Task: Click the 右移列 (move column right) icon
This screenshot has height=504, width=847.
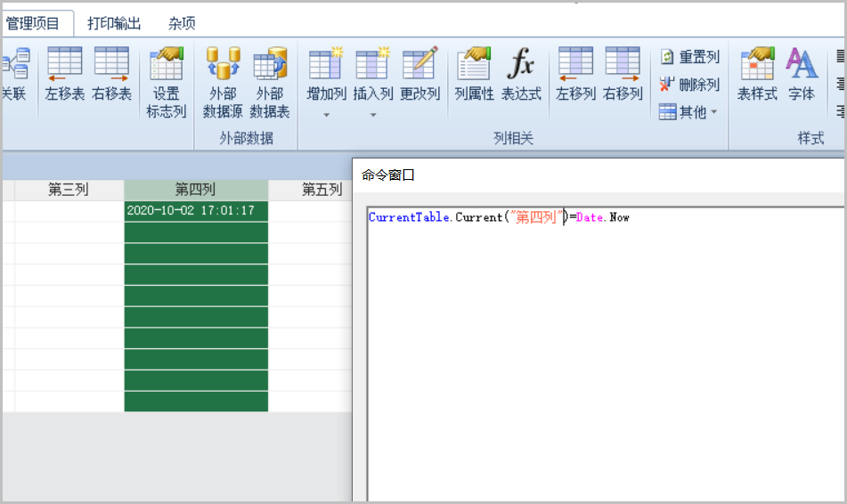Action: (623, 73)
